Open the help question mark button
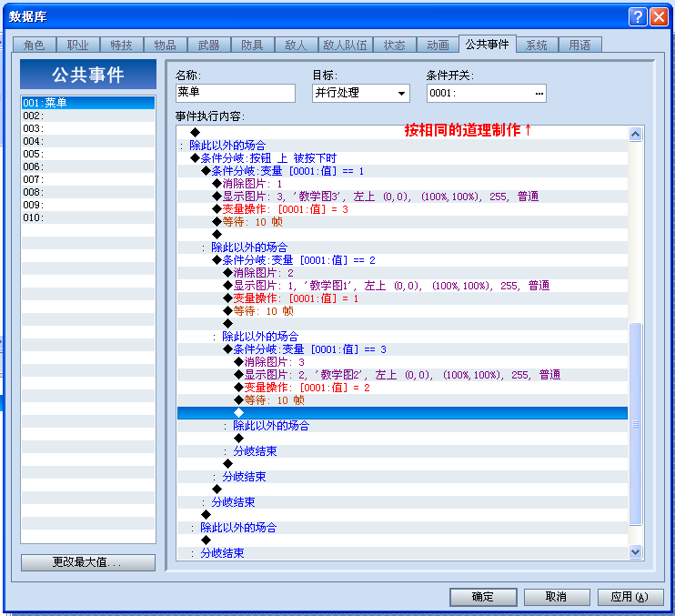The height and width of the screenshot is (616, 675). 638,16
